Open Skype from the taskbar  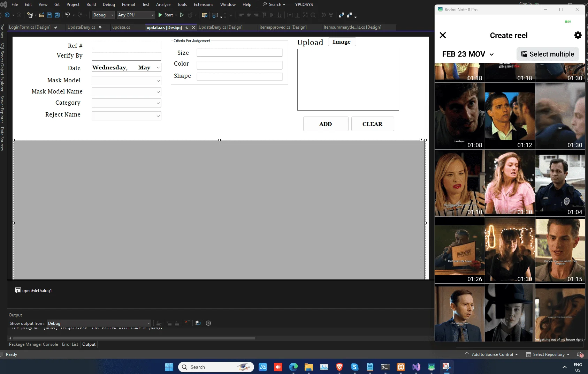pos(355,367)
